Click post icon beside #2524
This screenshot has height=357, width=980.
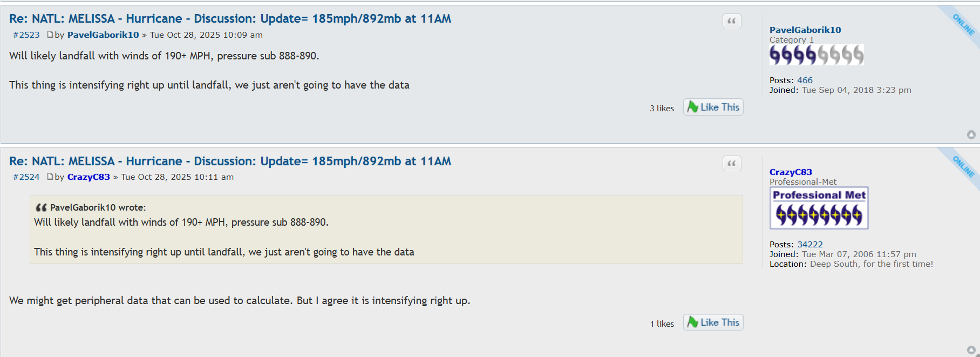tap(50, 177)
